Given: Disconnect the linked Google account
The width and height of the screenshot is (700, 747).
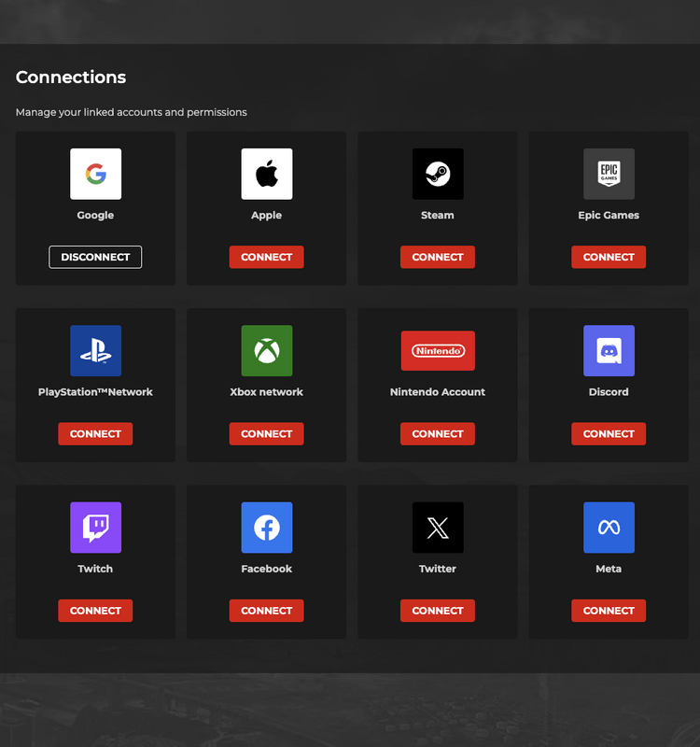Looking at the screenshot, I should click(x=95, y=258).
